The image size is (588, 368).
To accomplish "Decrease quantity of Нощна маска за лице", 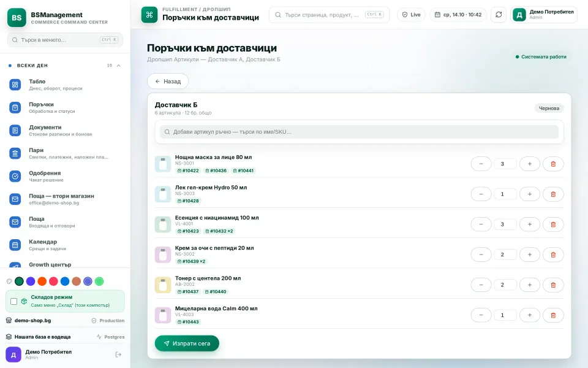I will [481, 164].
